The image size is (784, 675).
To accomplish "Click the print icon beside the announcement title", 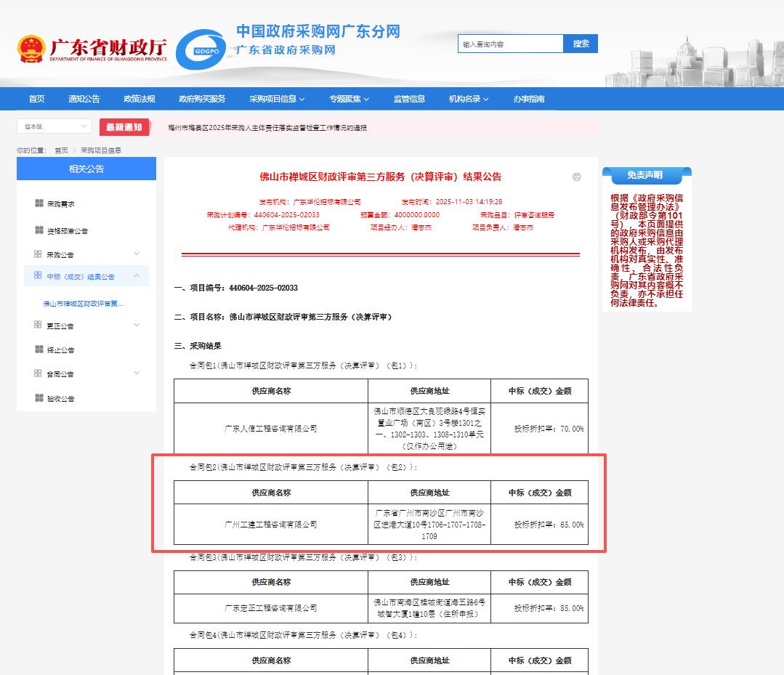I will coord(576,177).
